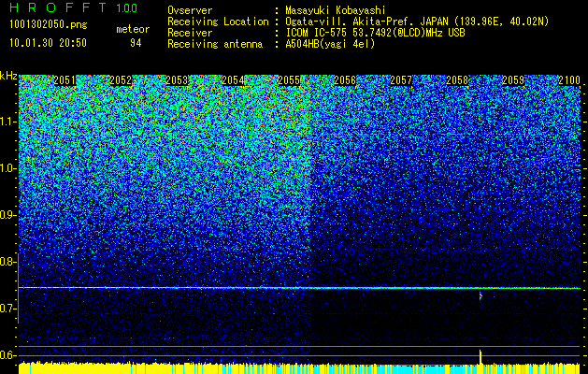Click the 'meteor' label
The height and width of the screenshot is (374, 588).
pyautogui.click(x=133, y=29)
